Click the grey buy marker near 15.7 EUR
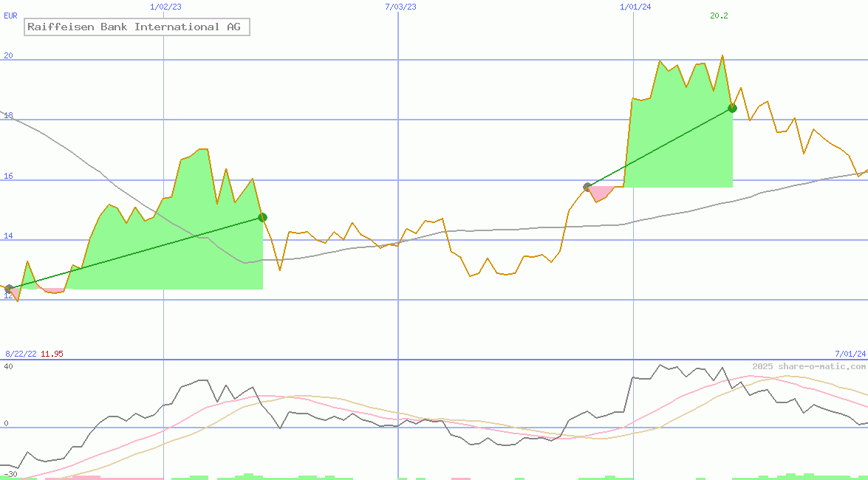 tap(587, 187)
